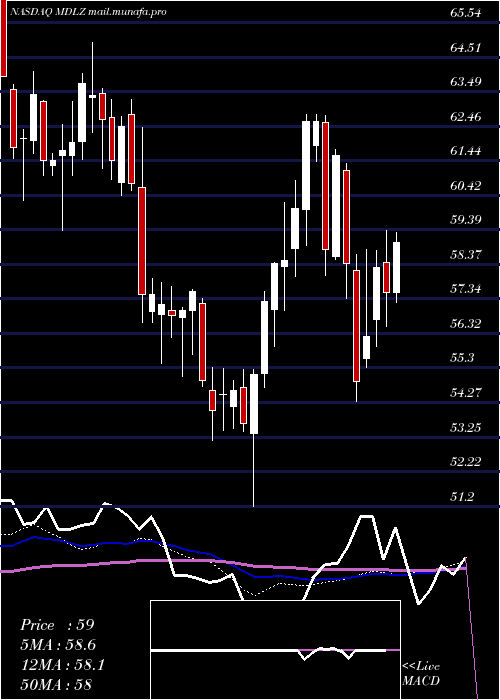
Task: Click the last white candlestick on the right
Action: pos(396,267)
